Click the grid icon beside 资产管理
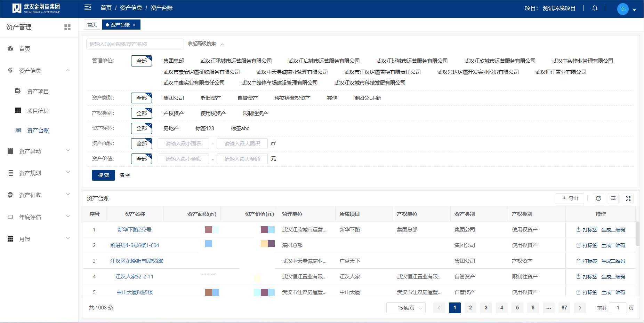The image size is (644, 323). [67, 27]
